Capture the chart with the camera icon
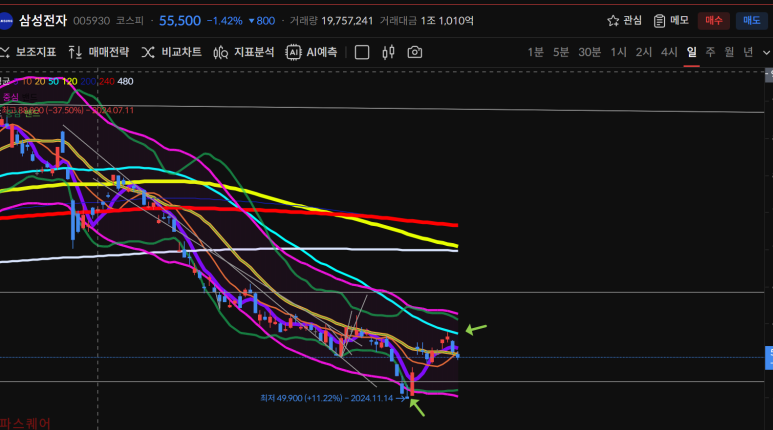 click(415, 52)
